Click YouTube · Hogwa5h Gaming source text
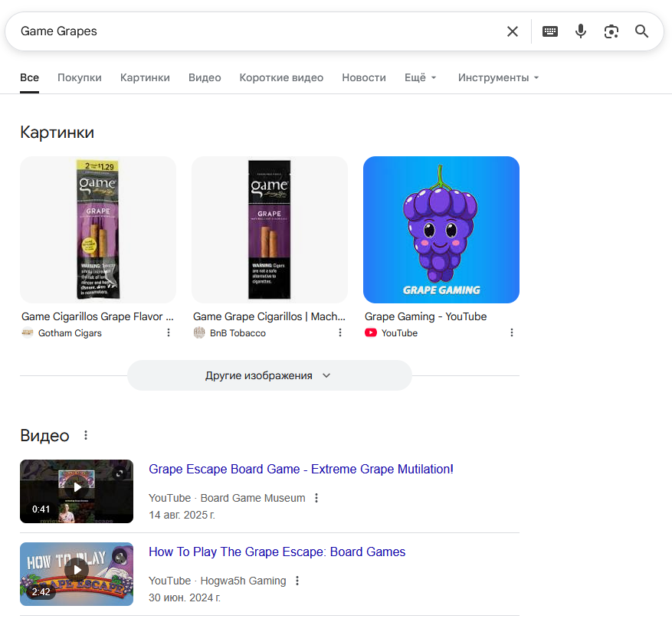The width and height of the screenshot is (672, 622). [x=218, y=581]
